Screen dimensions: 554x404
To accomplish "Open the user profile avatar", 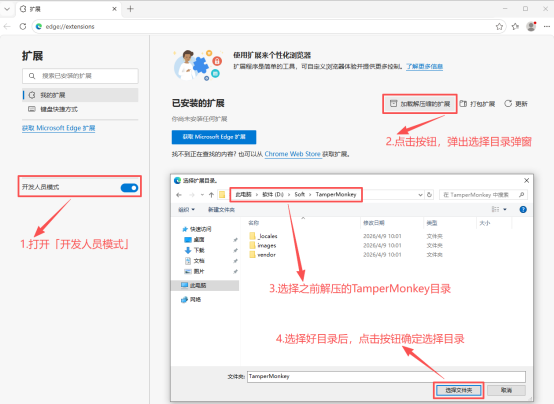I will 531,27.
